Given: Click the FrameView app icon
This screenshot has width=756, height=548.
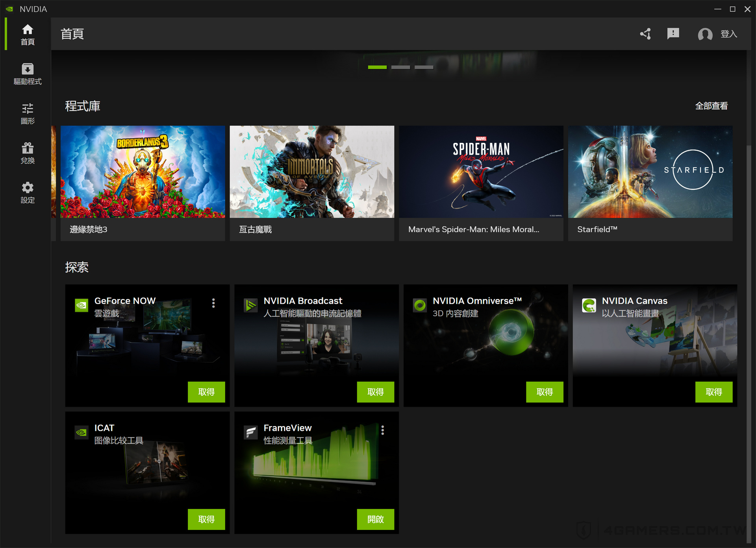Looking at the screenshot, I should (x=251, y=432).
